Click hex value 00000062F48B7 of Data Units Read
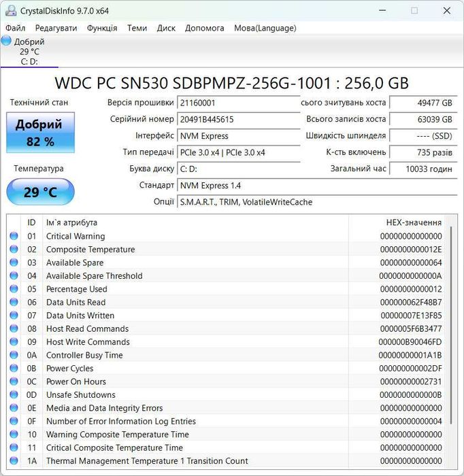This screenshot has height=476, width=464. click(x=411, y=303)
